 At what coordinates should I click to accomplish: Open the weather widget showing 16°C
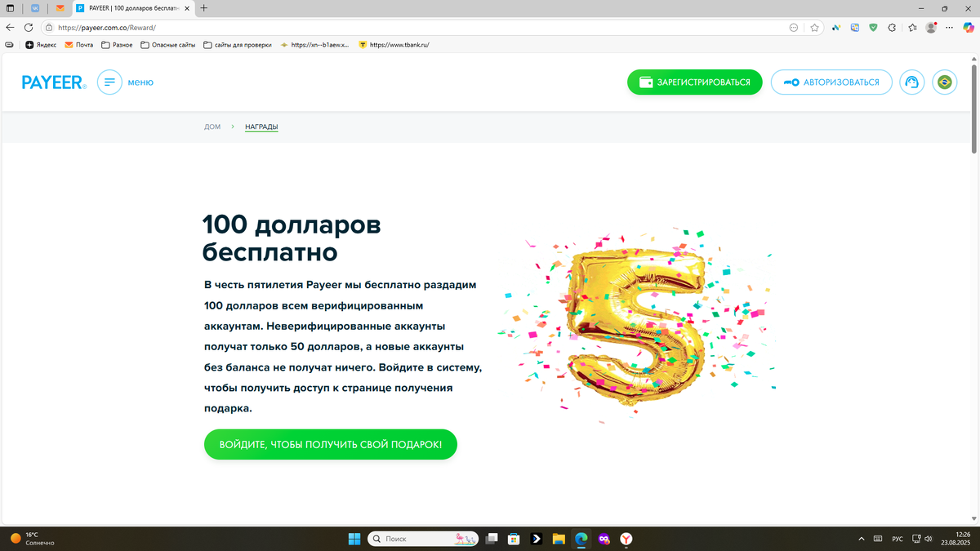(33, 539)
